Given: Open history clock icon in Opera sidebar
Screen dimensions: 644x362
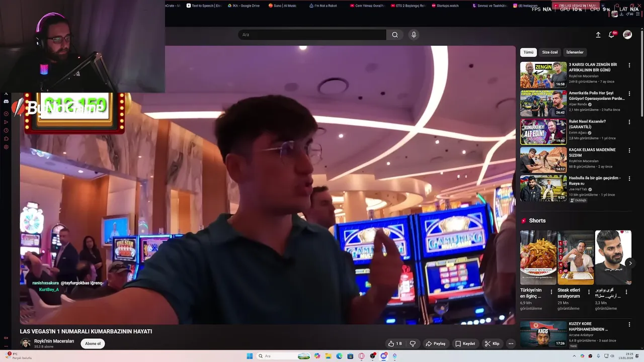Looking at the screenshot, I should pos(6,130).
